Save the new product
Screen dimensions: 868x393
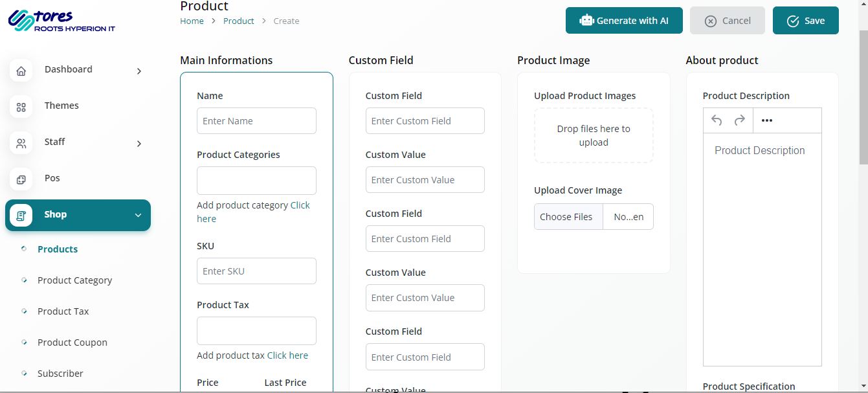click(x=805, y=21)
